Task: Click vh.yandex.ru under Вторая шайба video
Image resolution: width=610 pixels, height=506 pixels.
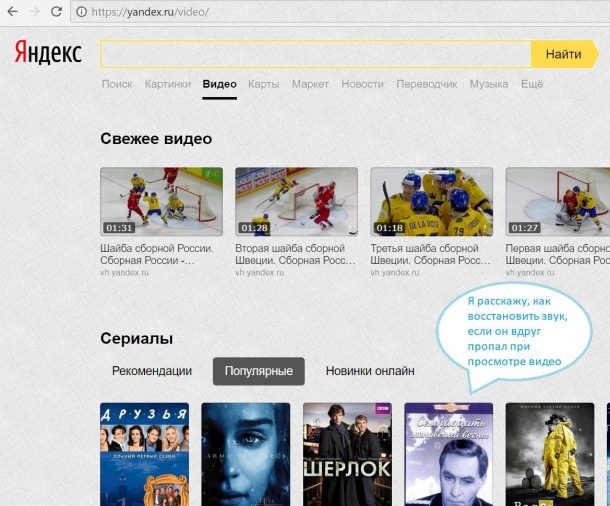Action: pos(259,273)
